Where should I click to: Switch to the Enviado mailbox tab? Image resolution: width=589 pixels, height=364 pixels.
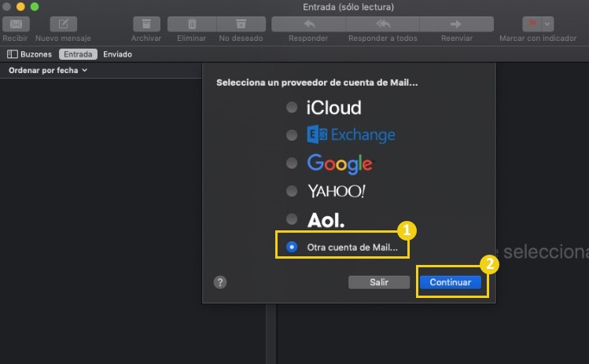(x=118, y=54)
